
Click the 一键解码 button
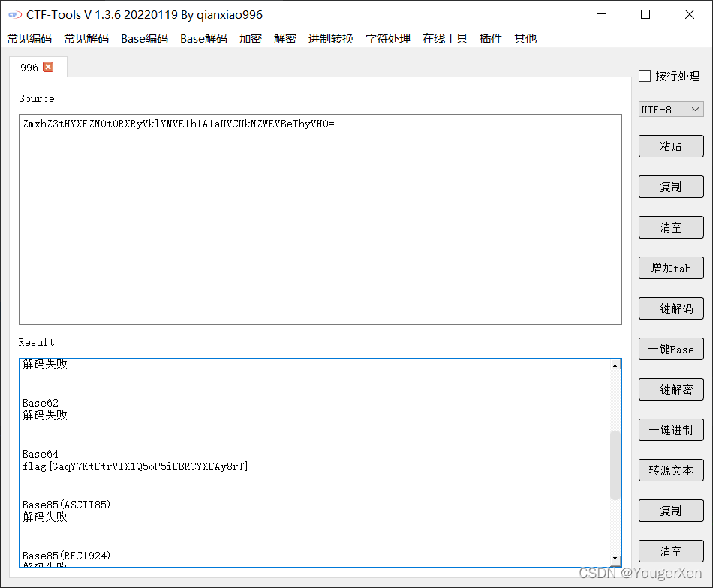(671, 308)
